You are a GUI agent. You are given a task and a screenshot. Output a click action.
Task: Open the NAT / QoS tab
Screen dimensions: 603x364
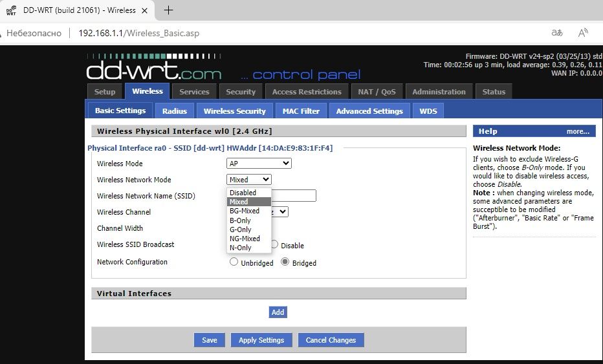tap(377, 91)
